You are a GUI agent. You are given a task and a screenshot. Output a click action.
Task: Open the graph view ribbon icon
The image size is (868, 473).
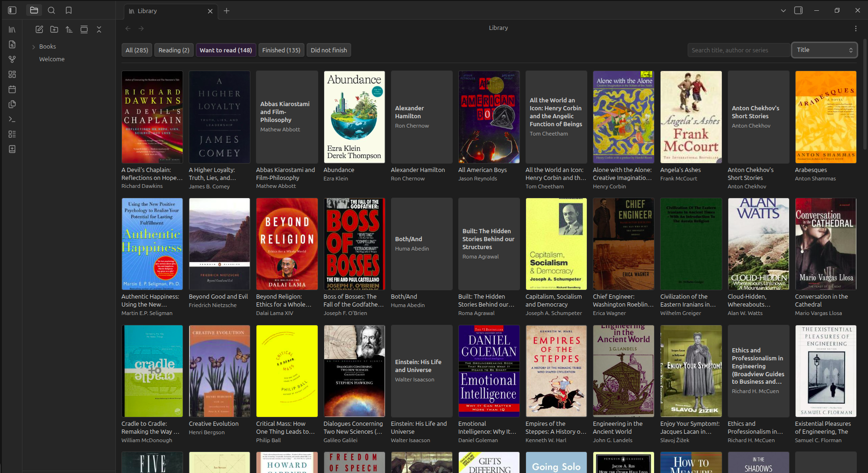tap(12, 59)
